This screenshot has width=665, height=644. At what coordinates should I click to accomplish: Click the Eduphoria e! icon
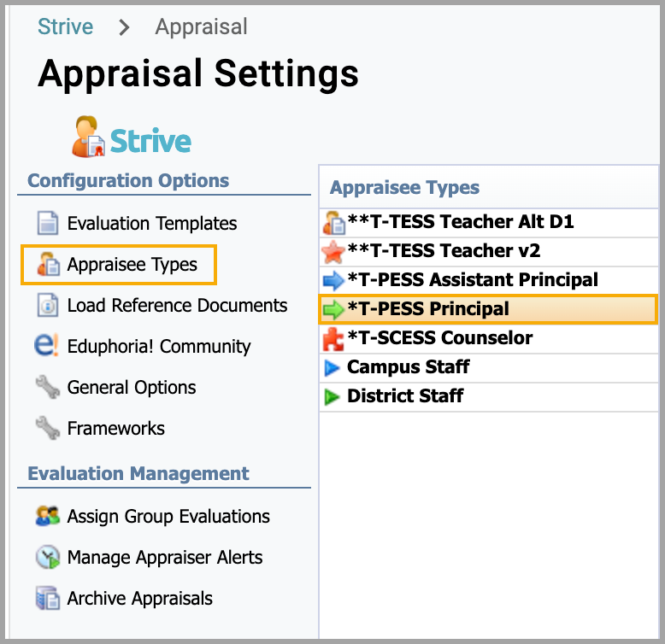(46, 345)
